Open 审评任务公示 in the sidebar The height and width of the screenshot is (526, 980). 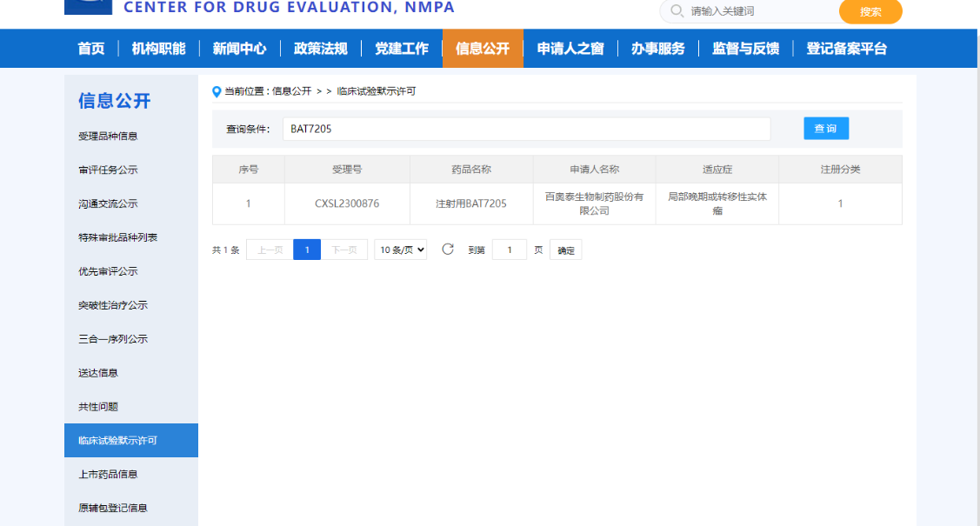pyautogui.click(x=108, y=170)
